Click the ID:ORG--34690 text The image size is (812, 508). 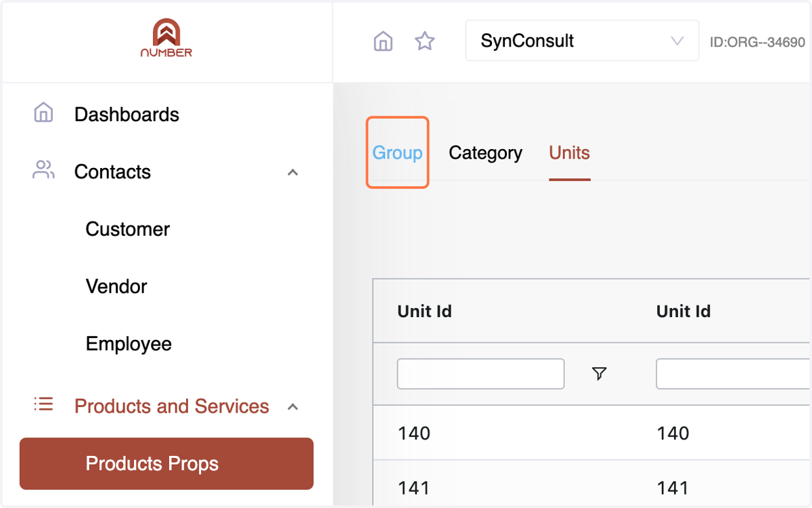click(x=757, y=42)
